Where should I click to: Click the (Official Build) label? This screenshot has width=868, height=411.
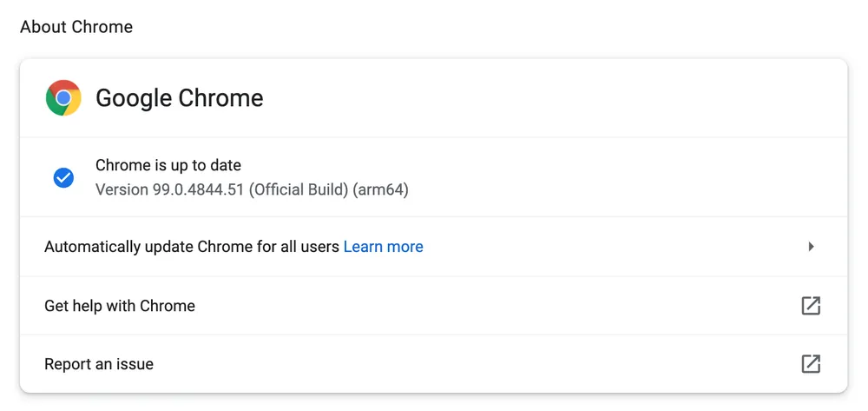pos(299,189)
